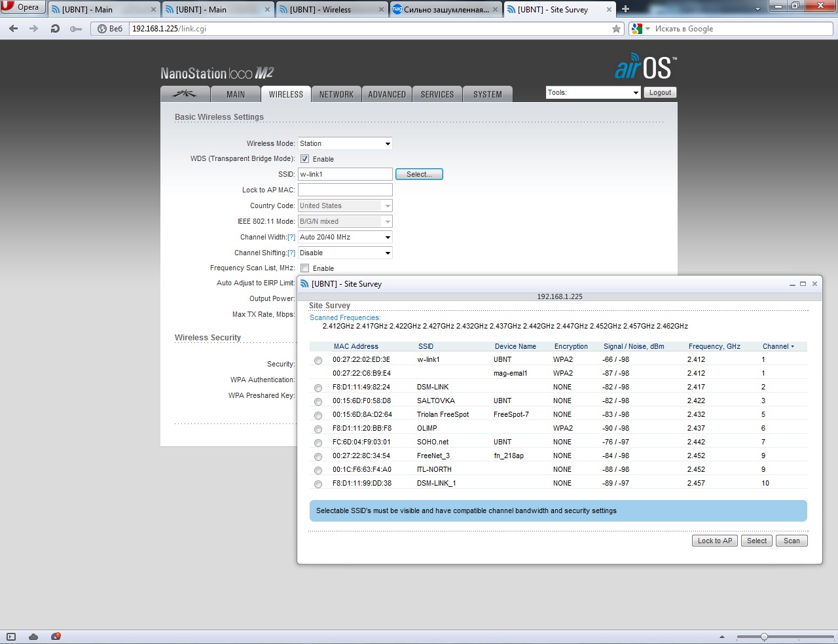The image size is (838, 644).
Task: Toggle WDS Transparent Bridge Mode checkbox
Action: pyautogui.click(x=304, y=159)
